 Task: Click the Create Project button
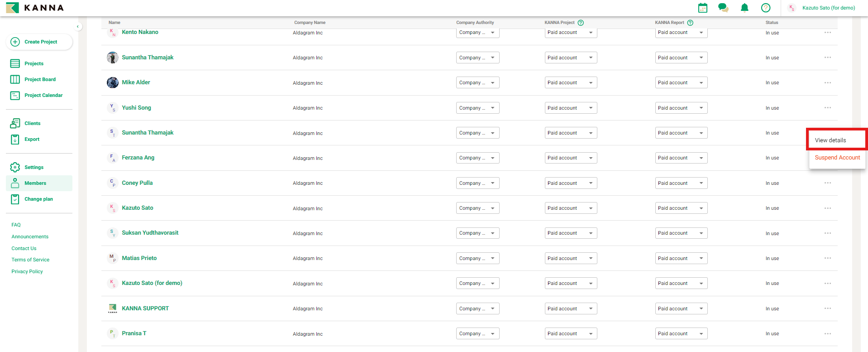click(x=39, y=42)
